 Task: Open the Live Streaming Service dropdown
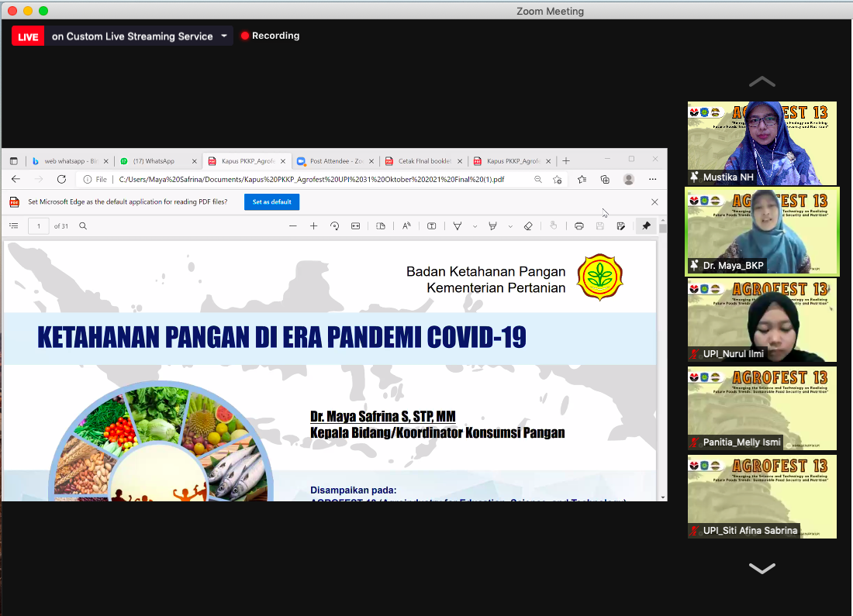coord(224,36)
